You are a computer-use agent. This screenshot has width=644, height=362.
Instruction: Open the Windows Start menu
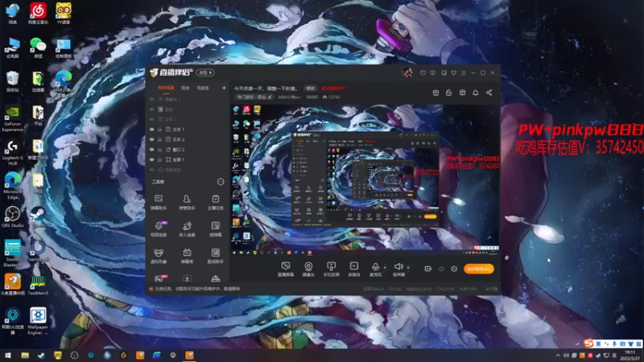click(x=8, y=356)
